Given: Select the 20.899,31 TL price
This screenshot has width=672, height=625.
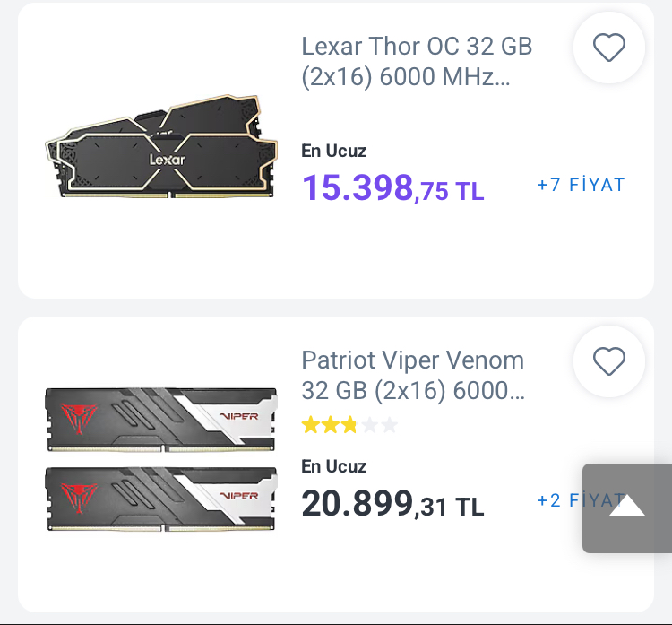Looking at the screenshot, I should (x=392, y=504).
